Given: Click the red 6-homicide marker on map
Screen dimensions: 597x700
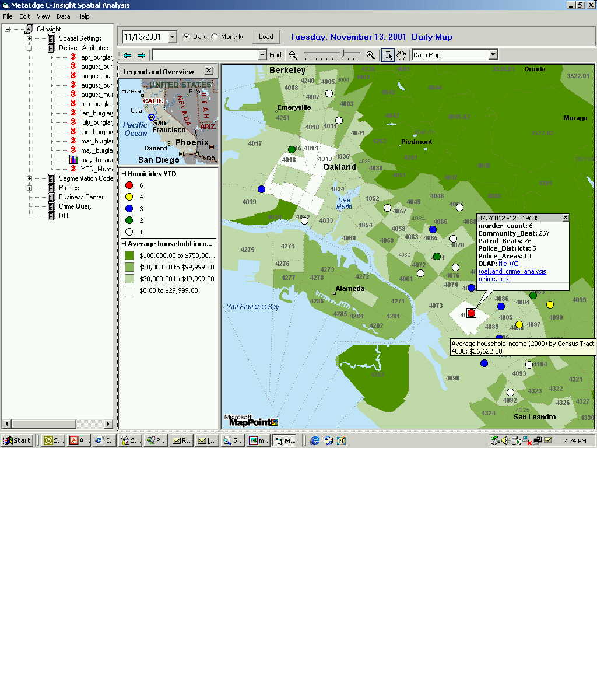Looking at the screenshot, I should click(471, 313).
